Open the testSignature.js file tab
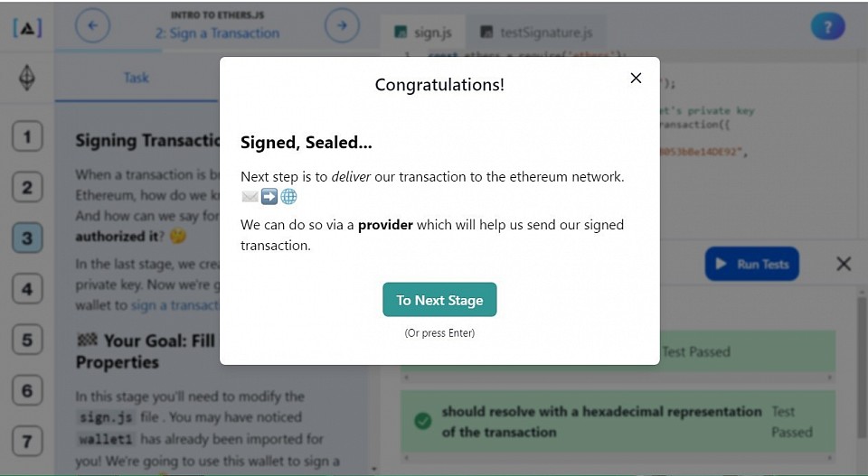This screenshot has width=868, height=476. tap(536, 33)
